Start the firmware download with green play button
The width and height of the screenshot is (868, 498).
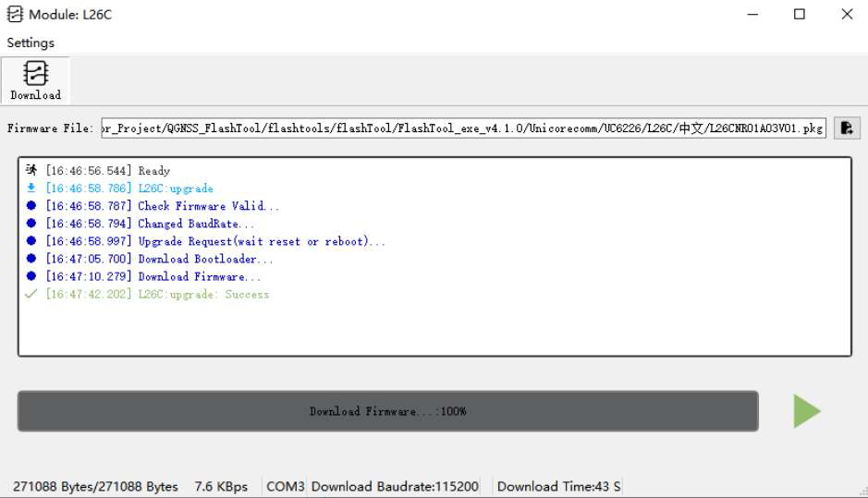coord(807,411)
